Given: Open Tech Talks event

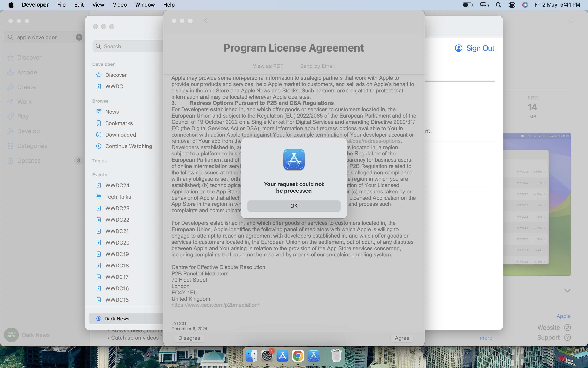Looking at the screenshot, I should point(118,197).
